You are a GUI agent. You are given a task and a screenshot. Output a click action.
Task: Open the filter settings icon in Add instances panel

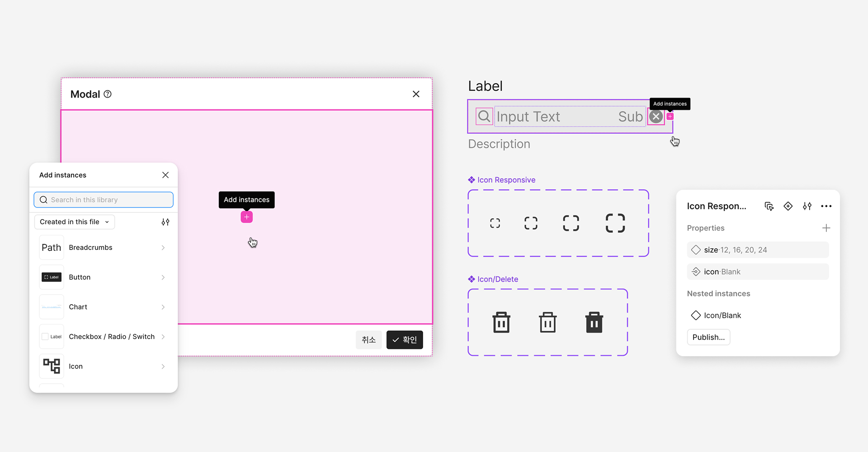[165, 222]
